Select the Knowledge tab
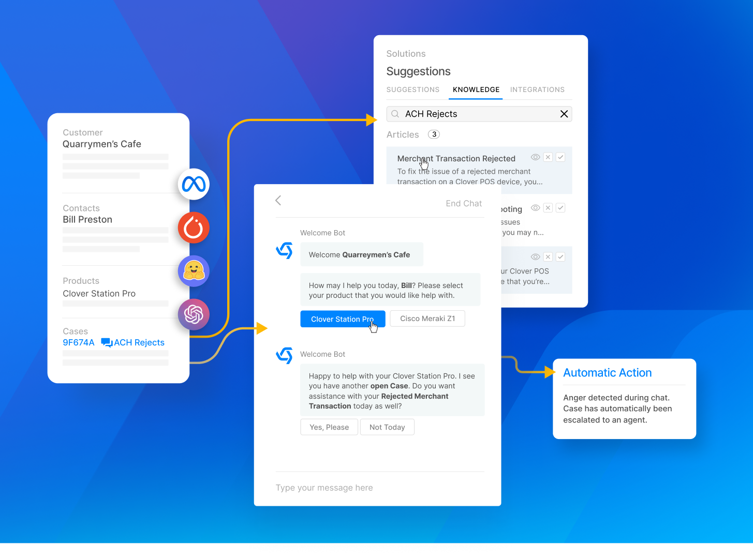753x560 pixels. pyautogui.click(x=476, y=89)
